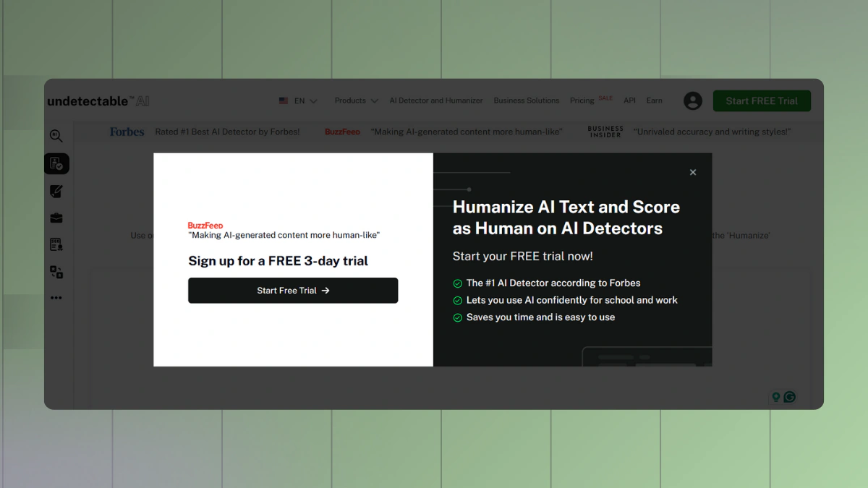
Task: Open the note-writing pencil sidebar icon
Action: pos(56,192)
